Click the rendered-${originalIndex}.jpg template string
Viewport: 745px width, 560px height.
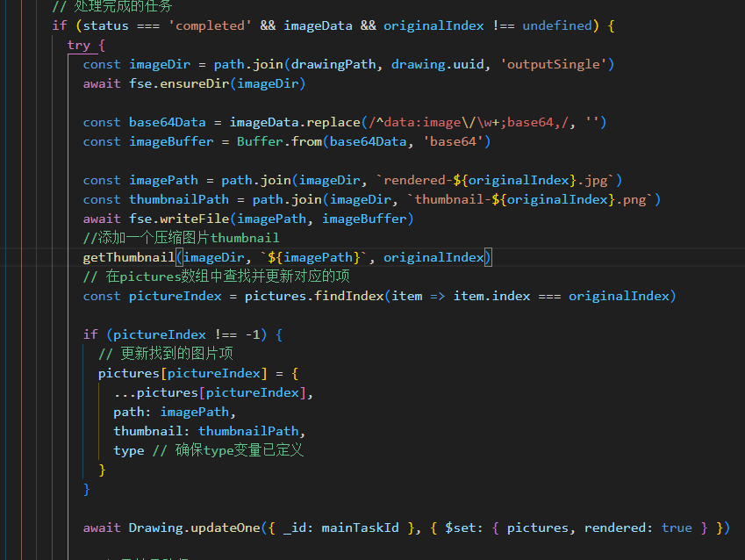(495, 180)
